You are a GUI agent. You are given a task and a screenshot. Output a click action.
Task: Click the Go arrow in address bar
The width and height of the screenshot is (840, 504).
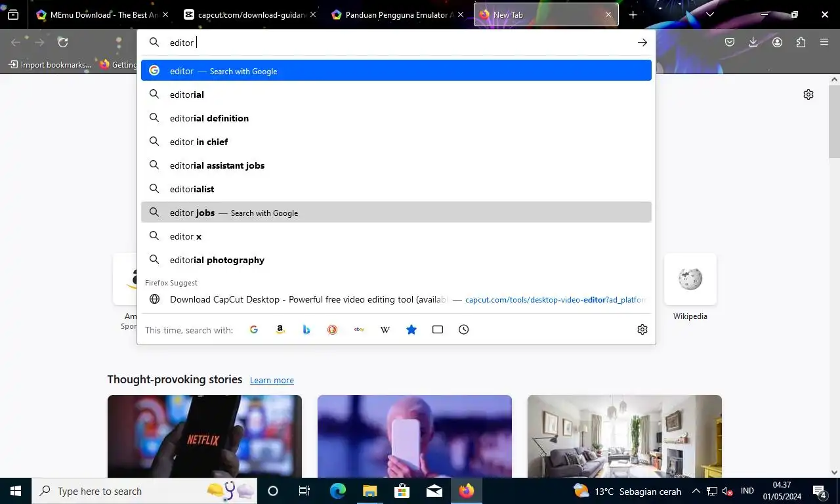642,42
